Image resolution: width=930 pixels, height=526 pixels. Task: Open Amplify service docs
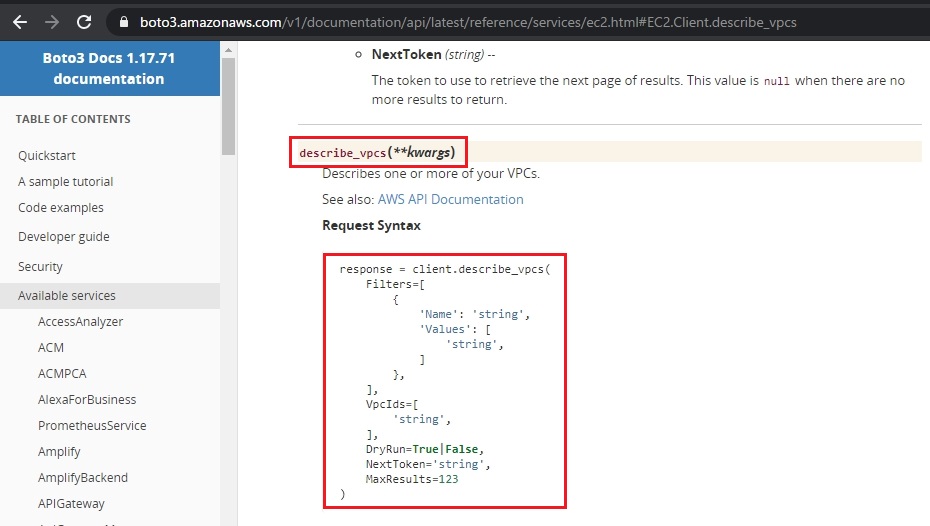pos(59,452)
